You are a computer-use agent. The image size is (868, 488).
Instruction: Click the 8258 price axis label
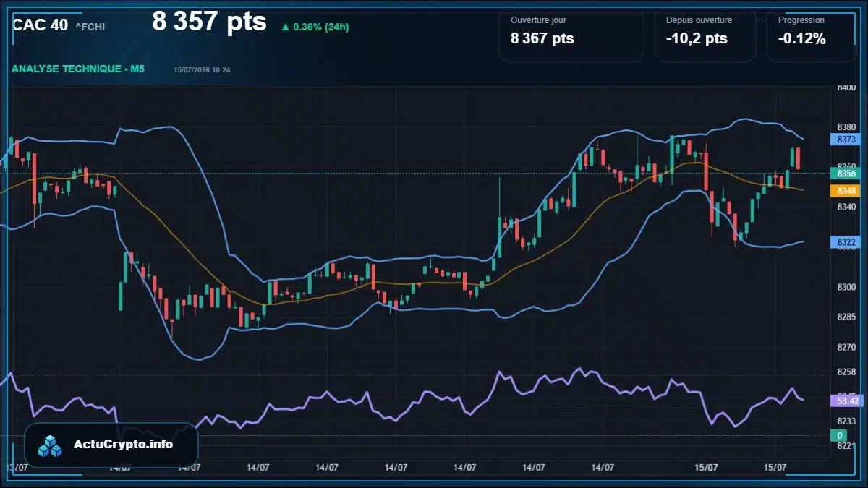pyautogui.click(x=846, y=372)
